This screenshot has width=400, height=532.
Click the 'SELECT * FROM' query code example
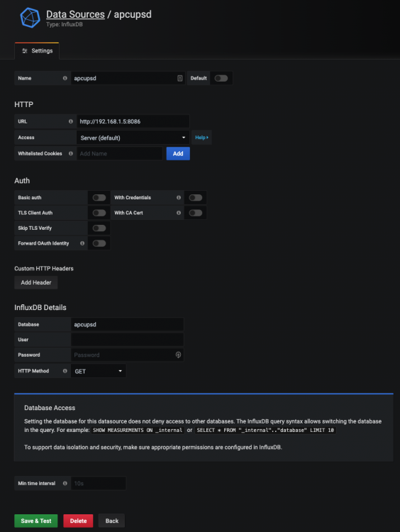click(x=265, y=431)
